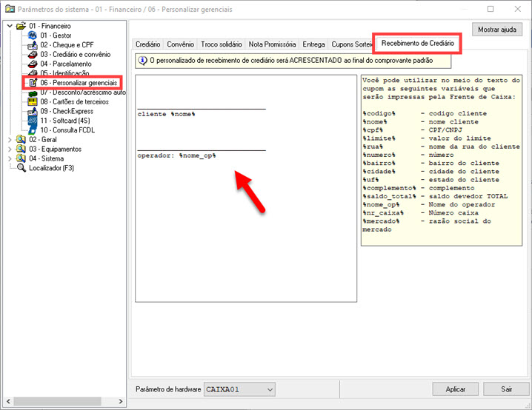Screen dimensions: 532x410
Task: Switch to the Crediário tab
Action: 148,44
